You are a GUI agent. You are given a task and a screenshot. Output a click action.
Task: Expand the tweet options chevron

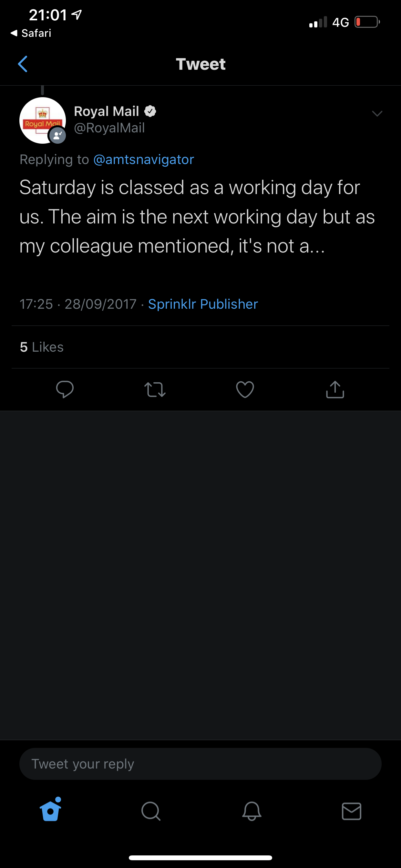tap(377, 114)
